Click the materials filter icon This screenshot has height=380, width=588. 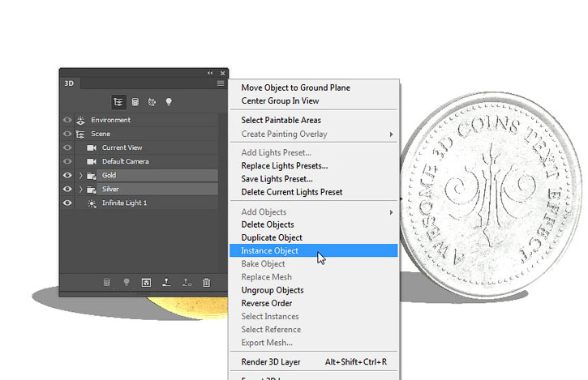tap(152, 102)
